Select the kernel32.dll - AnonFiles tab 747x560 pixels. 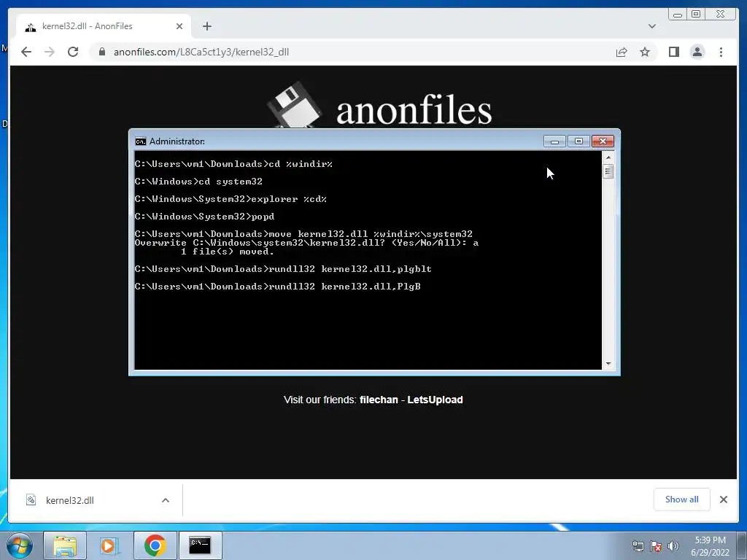104,26
